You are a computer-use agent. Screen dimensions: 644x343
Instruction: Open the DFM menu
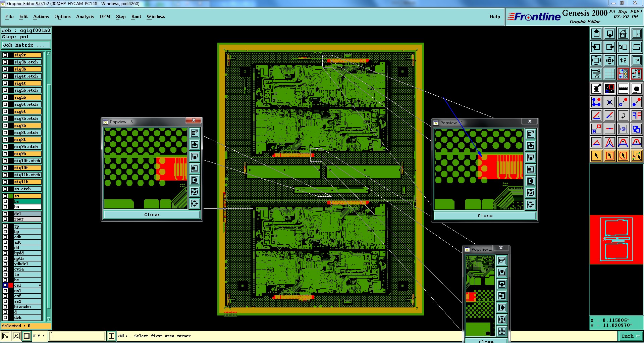tap(105, 16)
